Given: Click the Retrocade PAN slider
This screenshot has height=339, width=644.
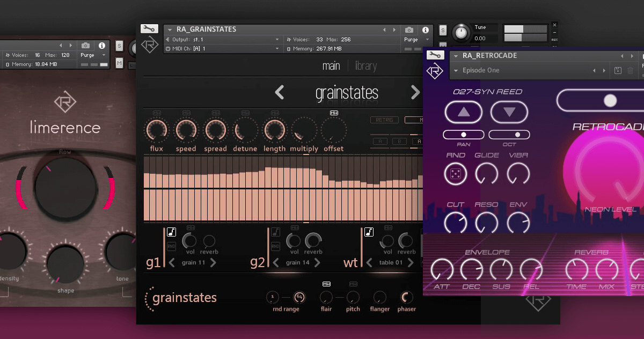Looking at the screenshot, I should point(463,135).
